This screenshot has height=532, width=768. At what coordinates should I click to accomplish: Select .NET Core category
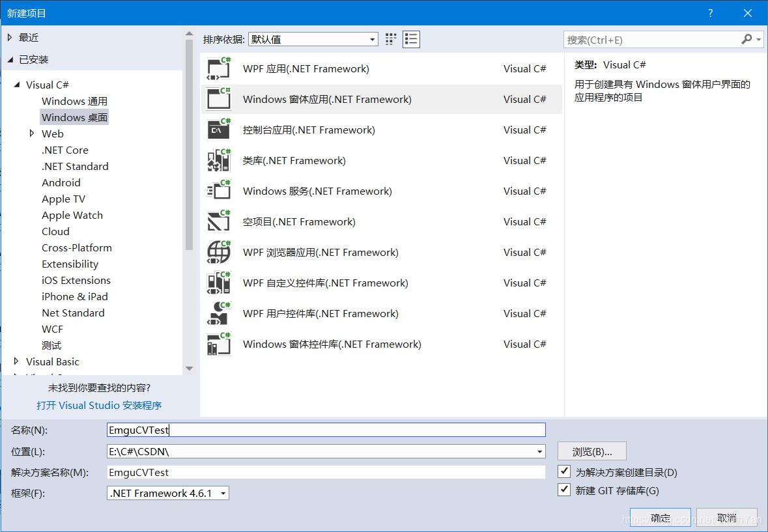coord(65,150)
